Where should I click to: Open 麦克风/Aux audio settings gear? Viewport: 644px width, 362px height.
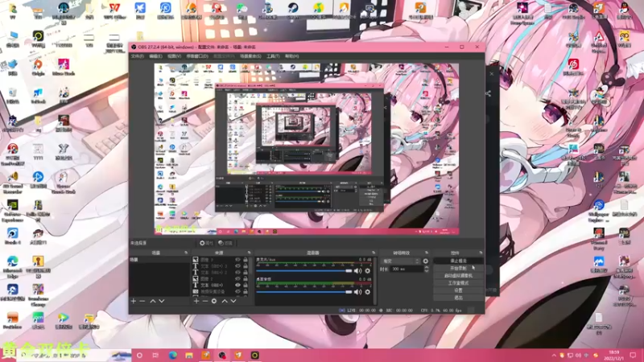click(x=368, y=271)
